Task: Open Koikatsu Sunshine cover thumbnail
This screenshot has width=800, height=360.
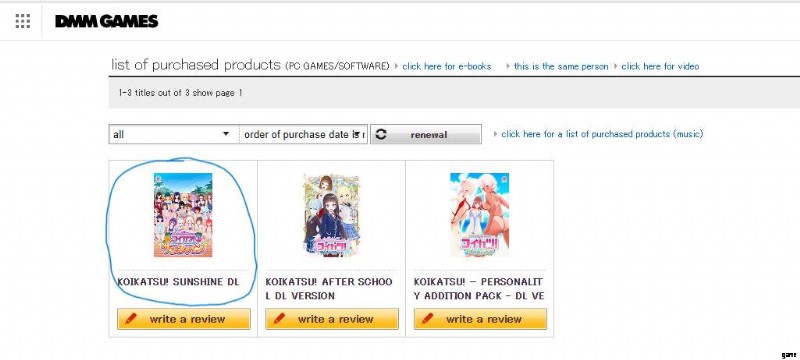Action: click(x=183, y=215)
